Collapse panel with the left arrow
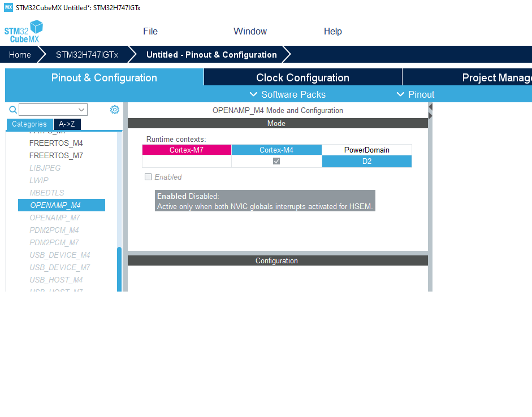 [430, 107]
